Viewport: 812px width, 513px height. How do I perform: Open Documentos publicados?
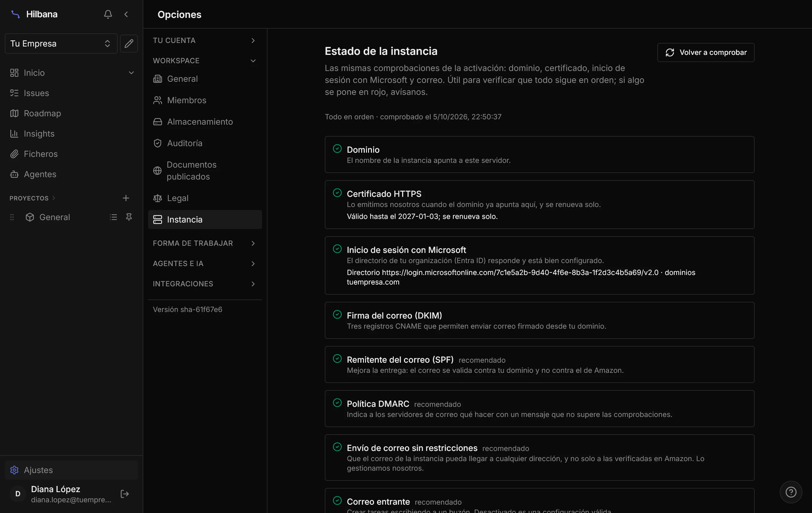point(205,171)
